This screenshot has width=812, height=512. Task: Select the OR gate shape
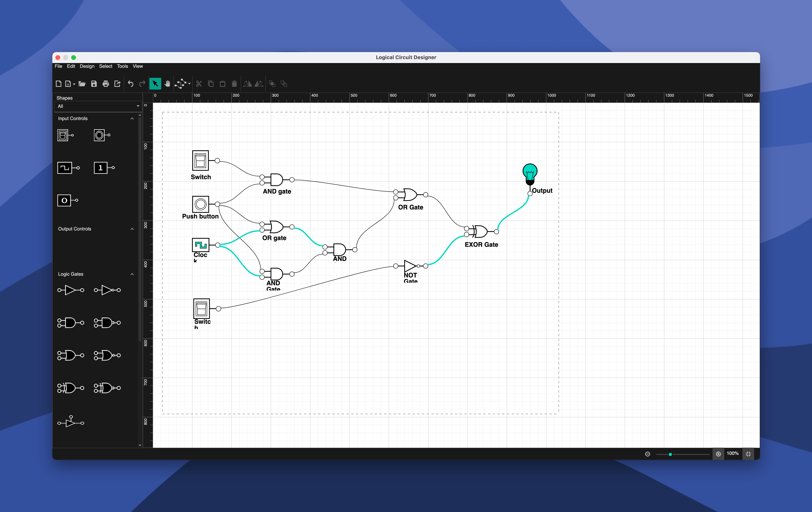click(x=70, y=354)
